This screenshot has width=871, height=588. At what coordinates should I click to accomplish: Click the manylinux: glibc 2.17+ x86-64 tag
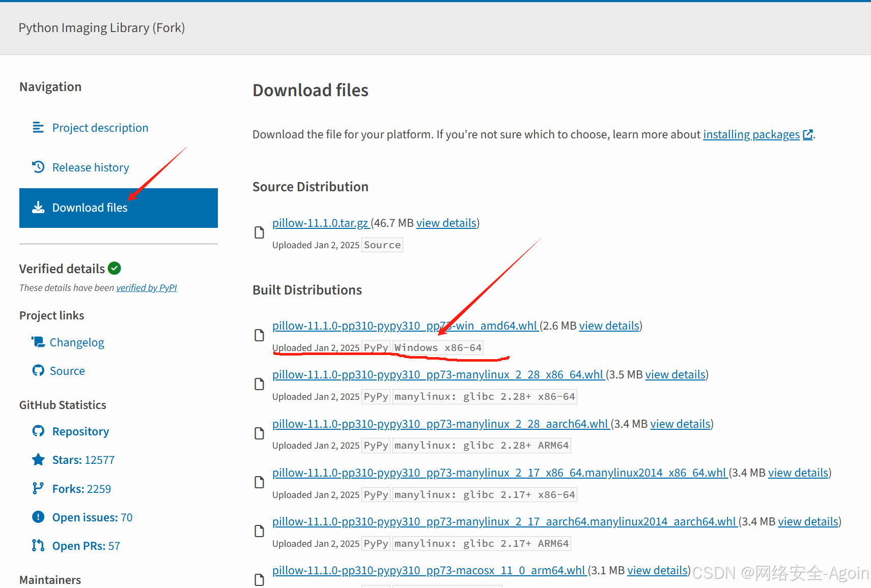click(485, 495)
